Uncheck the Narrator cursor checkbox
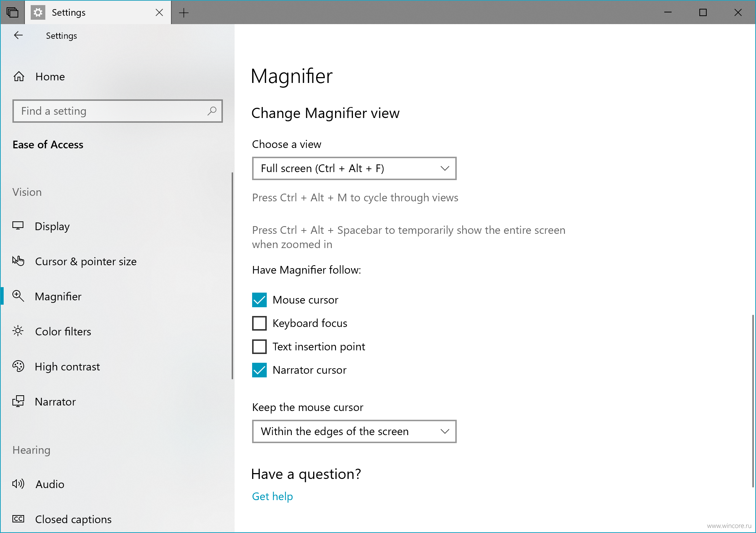The height and width of the screenshot is (533, 756). [259, 370]
